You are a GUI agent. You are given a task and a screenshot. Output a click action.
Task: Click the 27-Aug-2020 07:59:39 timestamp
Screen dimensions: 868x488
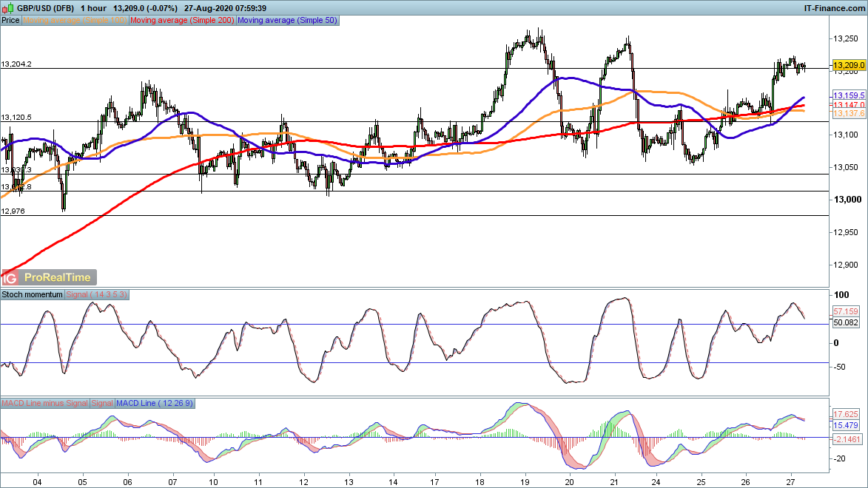click(225, 8)
